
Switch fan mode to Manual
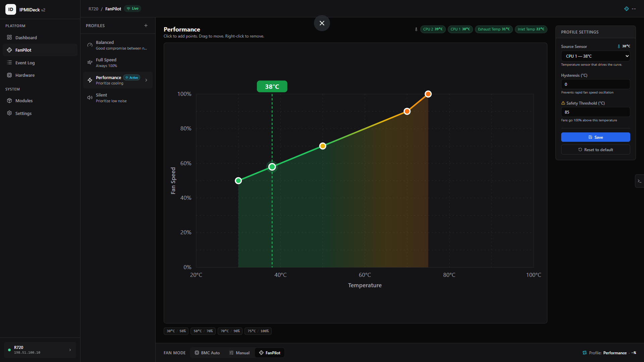point(239,353)
